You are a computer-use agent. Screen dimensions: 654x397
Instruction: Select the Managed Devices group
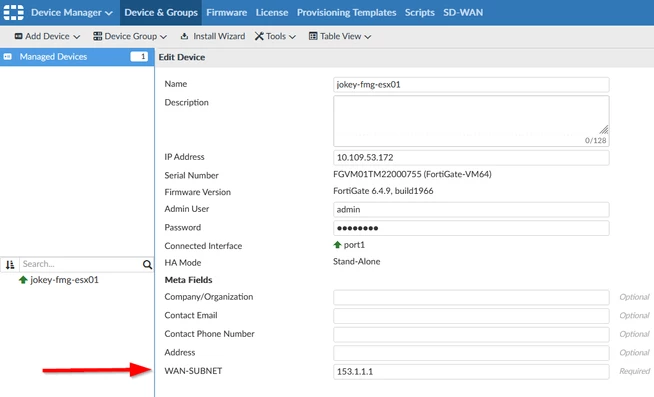(77, 57)
